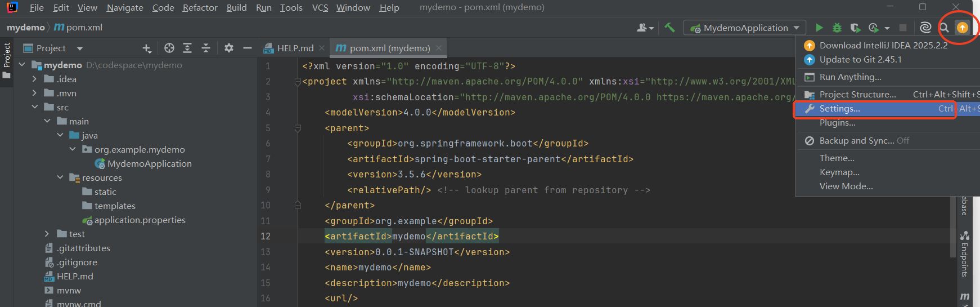Open Search Everywhere magnifier icon

[944, 28]
